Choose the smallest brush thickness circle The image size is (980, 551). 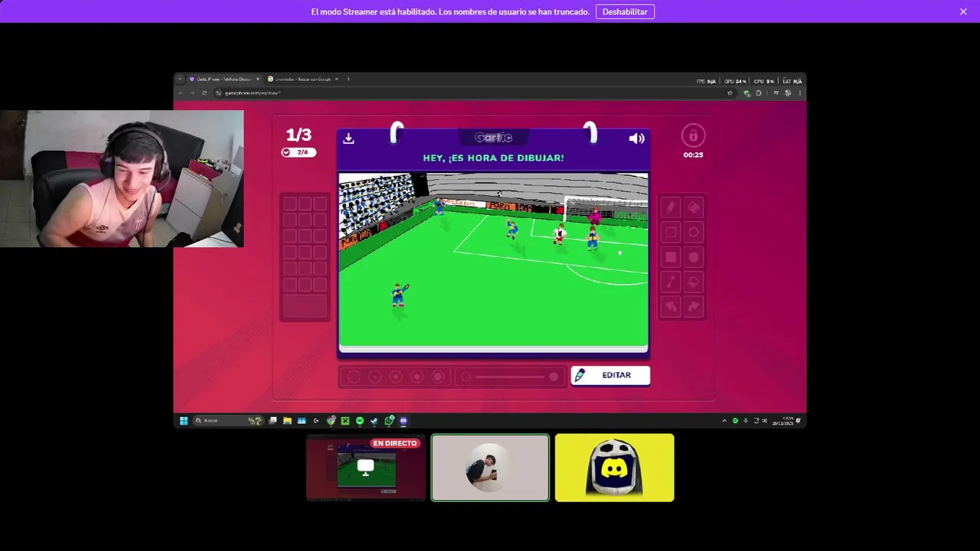(x=354, y=377)
